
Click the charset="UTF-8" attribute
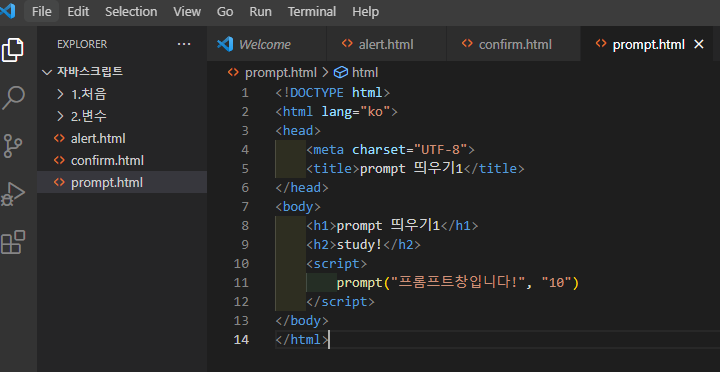click(x=410, y=150)
